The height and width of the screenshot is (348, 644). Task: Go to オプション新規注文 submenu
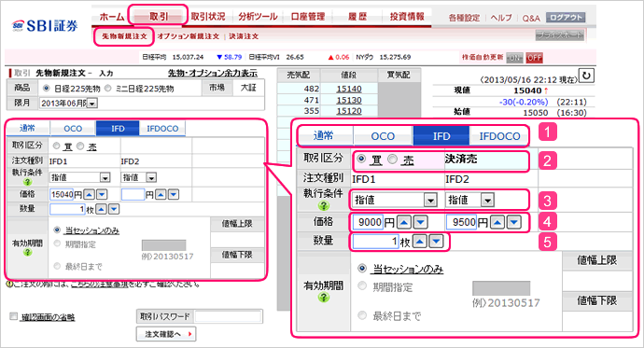pyautogui.click(x=189, y=36)
